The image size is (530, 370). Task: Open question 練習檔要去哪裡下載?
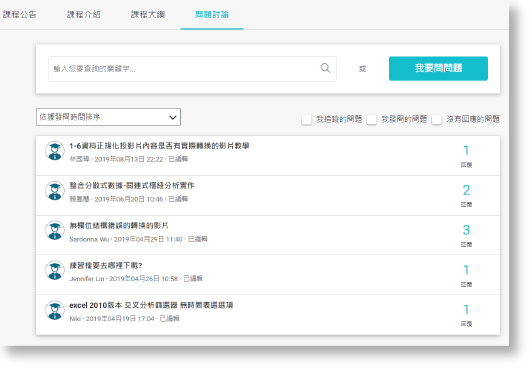click(106, 265)
